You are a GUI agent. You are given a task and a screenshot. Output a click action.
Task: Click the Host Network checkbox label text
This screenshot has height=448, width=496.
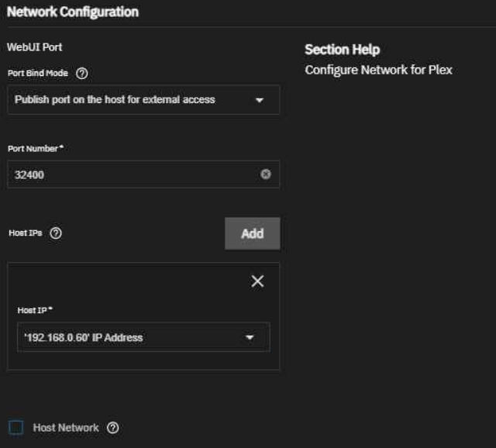click(66, 428)
